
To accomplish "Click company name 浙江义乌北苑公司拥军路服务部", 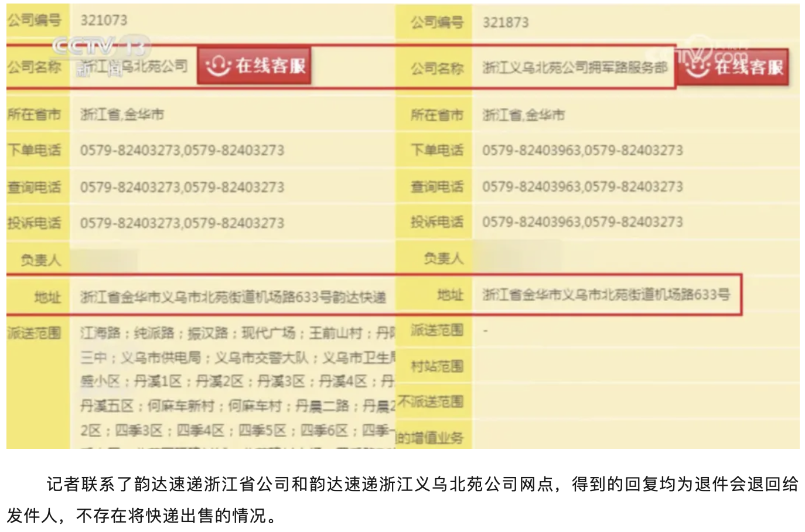I will click(575, 68).
